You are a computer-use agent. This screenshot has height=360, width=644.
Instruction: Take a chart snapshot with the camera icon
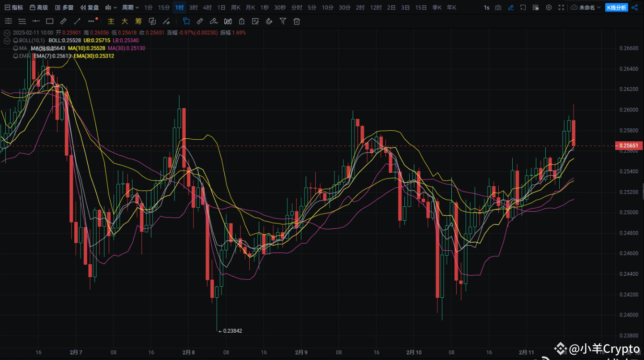[x=498, y=7]
